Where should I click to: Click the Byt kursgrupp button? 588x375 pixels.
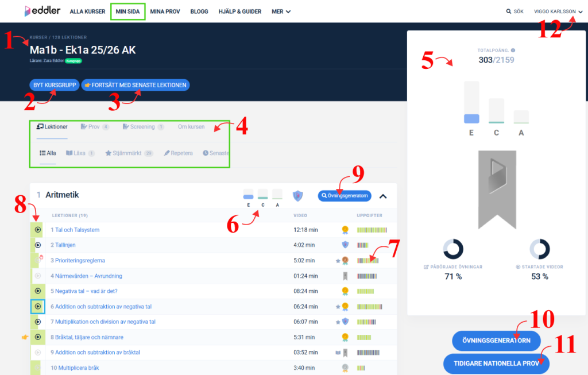(55, 85)
